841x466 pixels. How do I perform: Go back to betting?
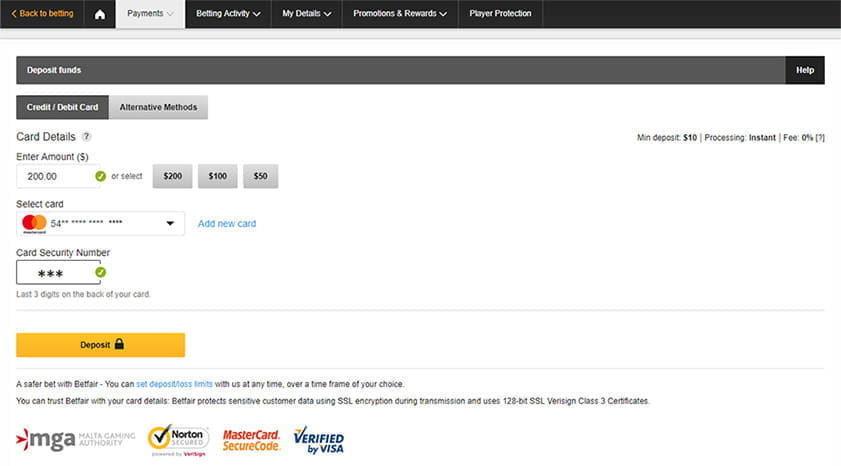pos(42,14)
